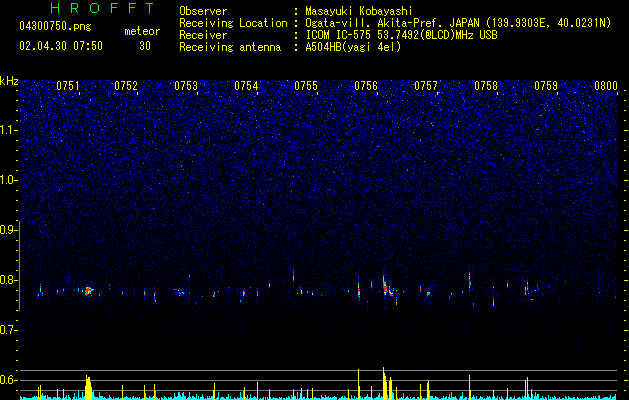Click the 0753 time marker
This screenshot has height=400, width=629.
pyautogui.click(x=186, y=86)
